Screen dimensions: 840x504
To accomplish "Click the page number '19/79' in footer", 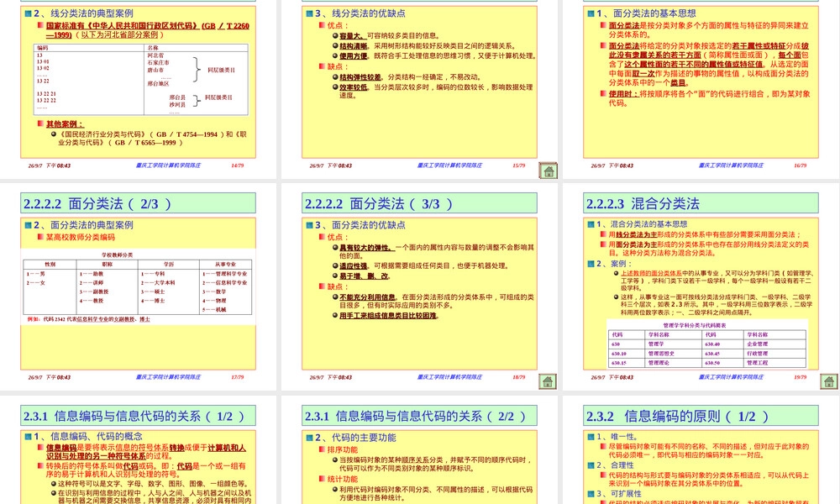I will click(x=800, y=377).
